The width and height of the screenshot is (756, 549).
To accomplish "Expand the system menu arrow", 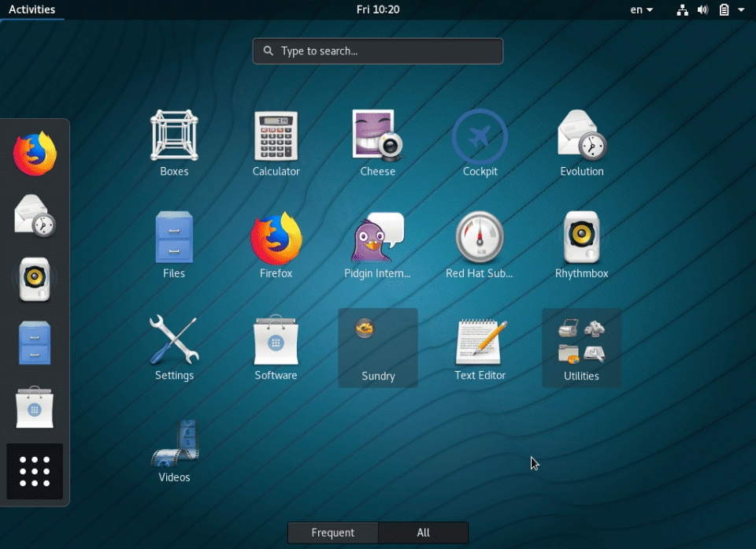I will [x=741, y=9].
